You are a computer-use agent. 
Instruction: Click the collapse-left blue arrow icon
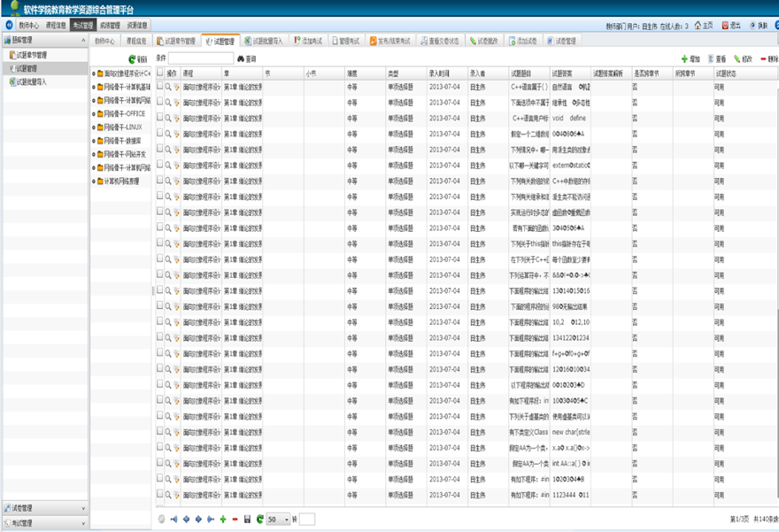point(10,25)
